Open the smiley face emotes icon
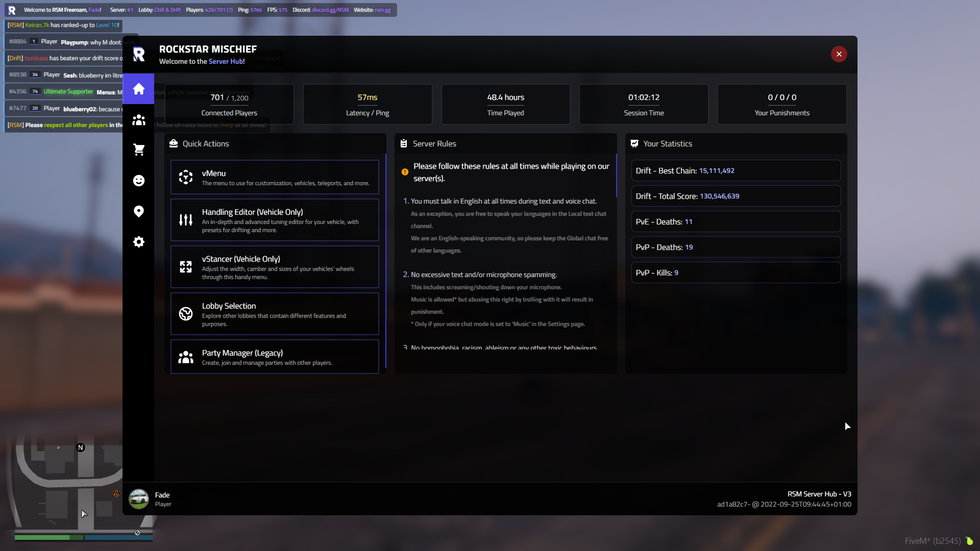The image size is (980, 551). (138, 181)
